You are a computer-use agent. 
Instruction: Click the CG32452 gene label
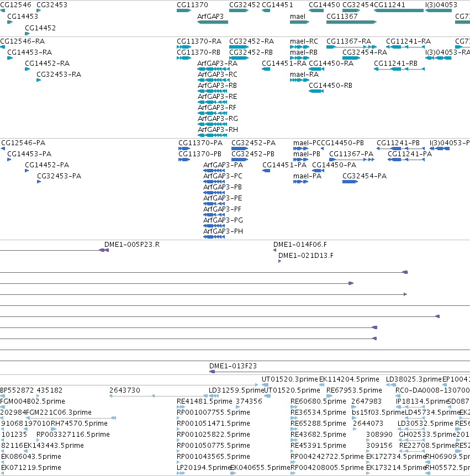point(245,5)
